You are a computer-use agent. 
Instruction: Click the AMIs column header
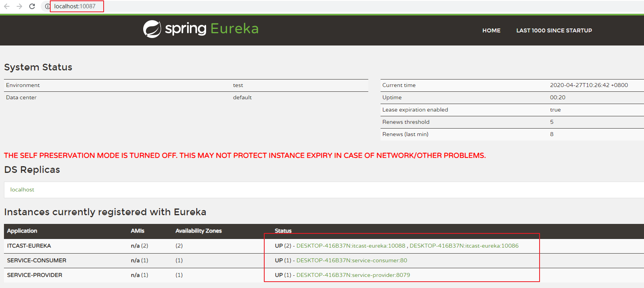(138, 231)
